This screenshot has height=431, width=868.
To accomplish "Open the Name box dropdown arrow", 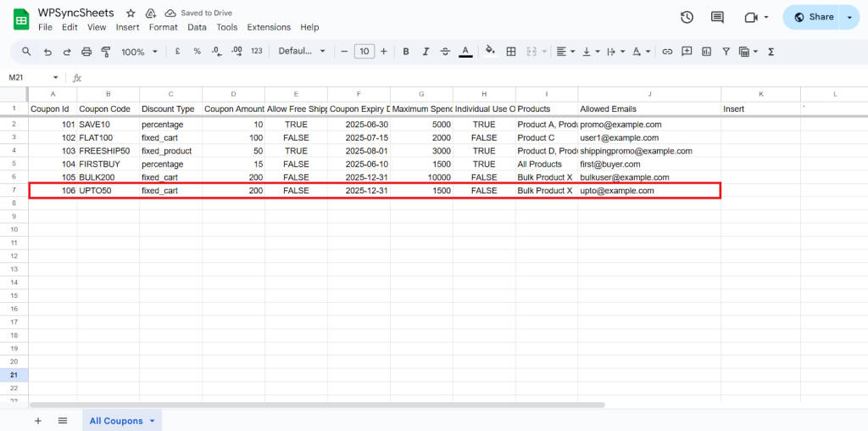I will coord(55,77).
